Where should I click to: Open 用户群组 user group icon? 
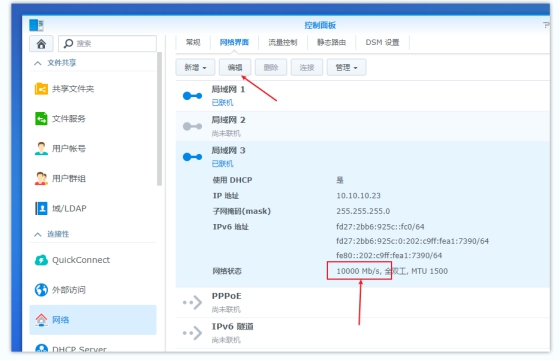pos(41,179)
